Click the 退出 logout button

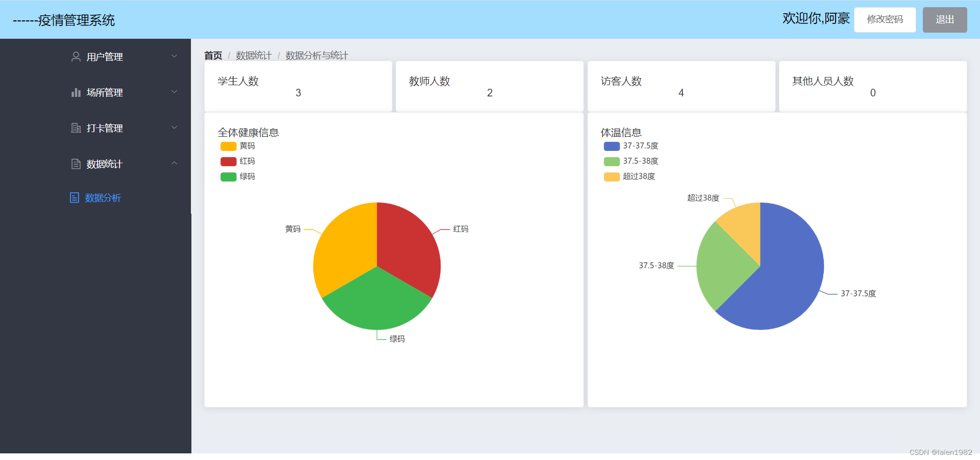[x=945, y=20]
